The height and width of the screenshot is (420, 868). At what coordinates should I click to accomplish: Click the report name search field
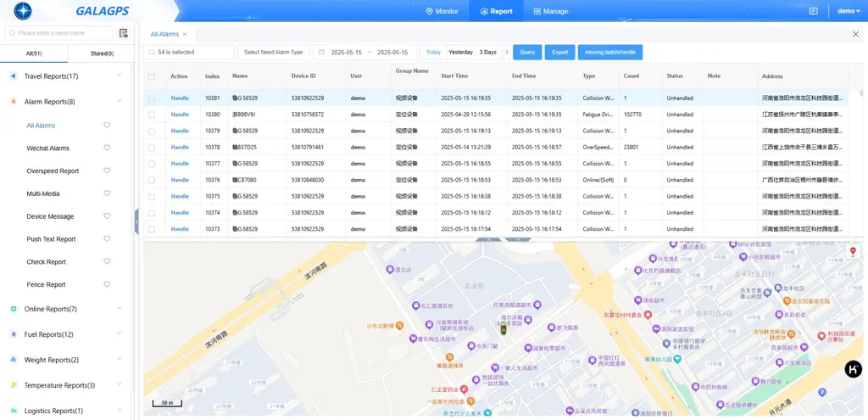58,33
